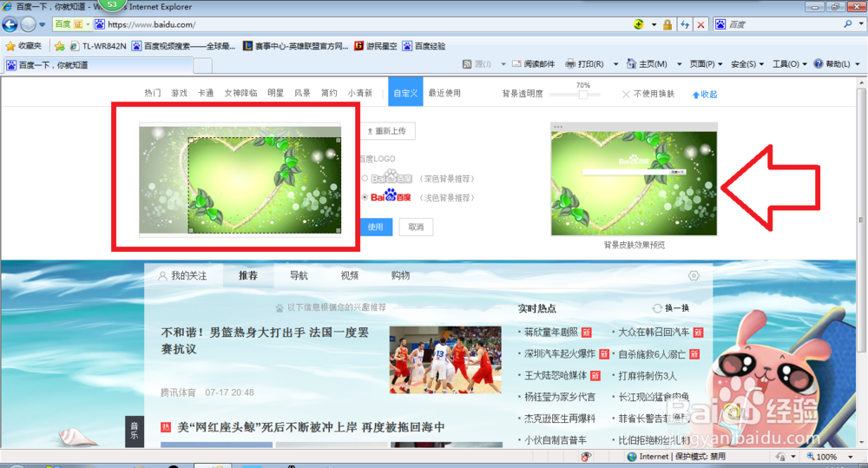Image resolution: width=868 pixels, height=468 pixels.
Task: Collapse the skin panel with 收起
Action: pyautogui.click(x=705, y=95)
